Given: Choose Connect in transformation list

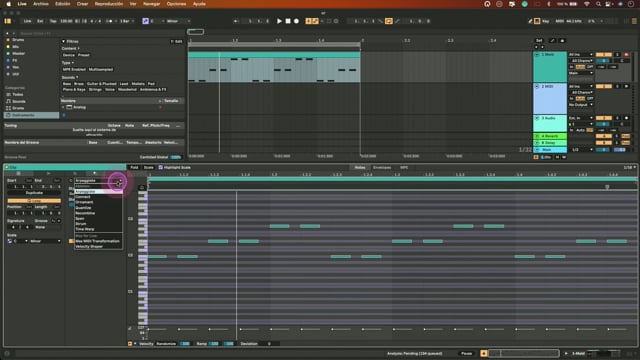Looking at the screenshot, I should point(98,197).
